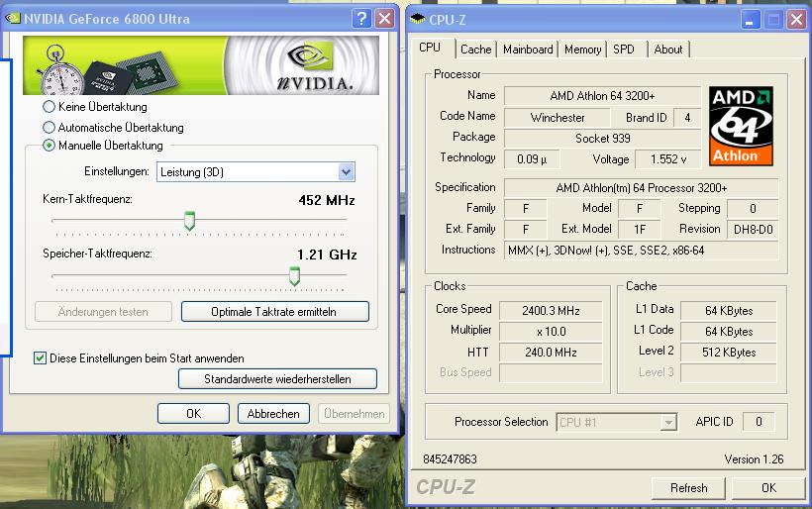Click the Revision value DH8-D0
812x509 pixels.
[x=753, y=230]
